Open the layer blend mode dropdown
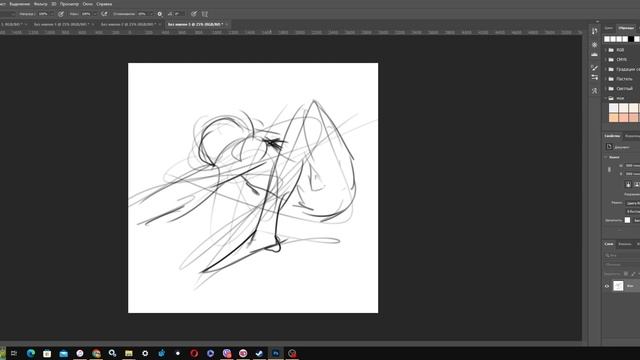This screenshot has height=360, width=640. coord(622,264)
